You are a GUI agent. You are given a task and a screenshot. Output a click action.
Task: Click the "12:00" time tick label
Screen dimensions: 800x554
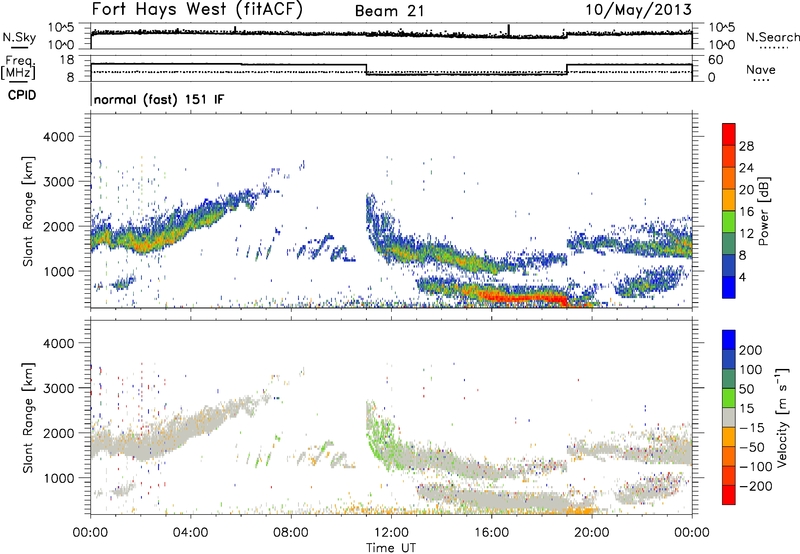tap(391, 533)
